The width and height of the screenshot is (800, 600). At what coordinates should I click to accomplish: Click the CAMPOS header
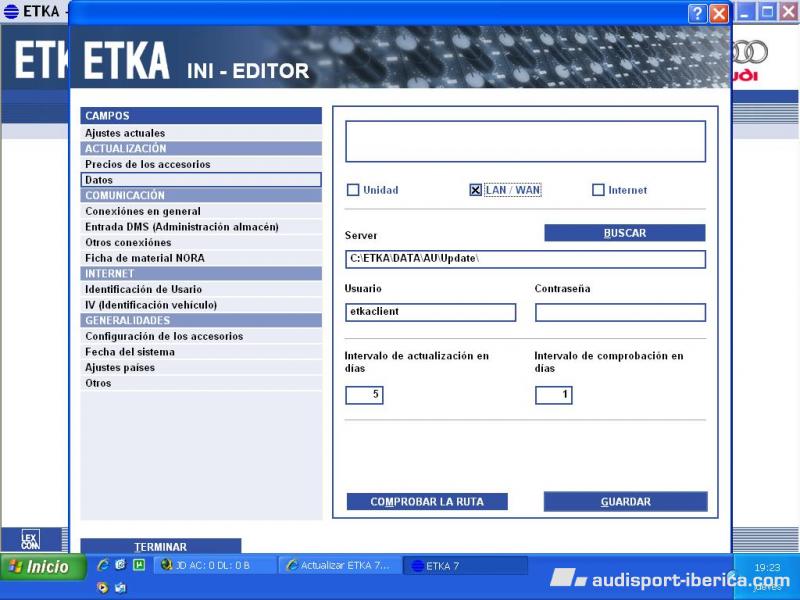click(201, 116)
